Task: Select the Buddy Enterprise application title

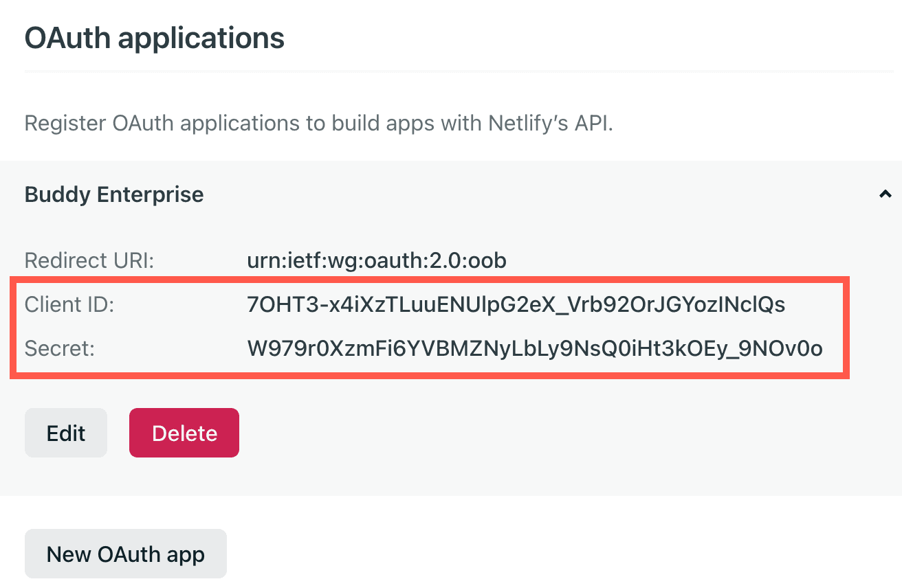Action: tap(114, 194)
